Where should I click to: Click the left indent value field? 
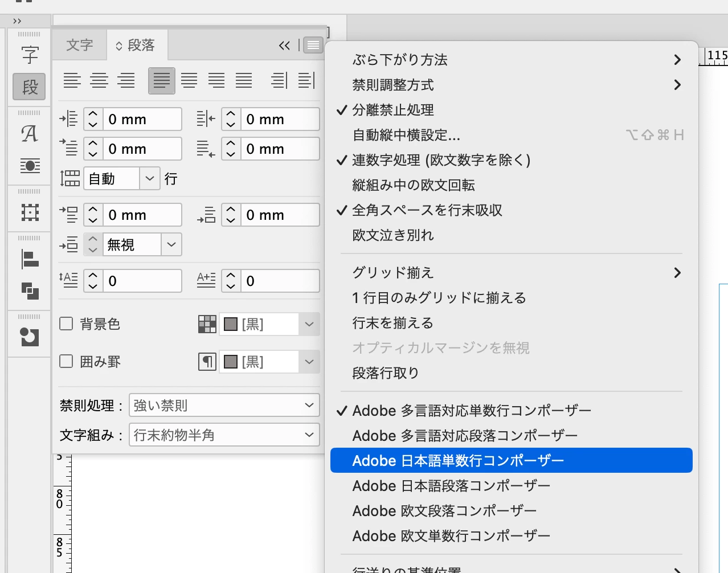click(x=142, y=119)
